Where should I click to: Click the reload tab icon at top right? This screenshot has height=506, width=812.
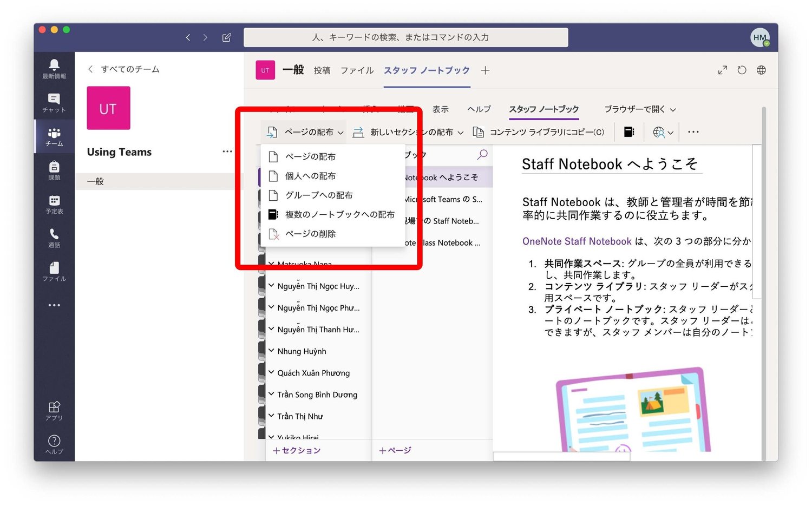pos(742,70)
